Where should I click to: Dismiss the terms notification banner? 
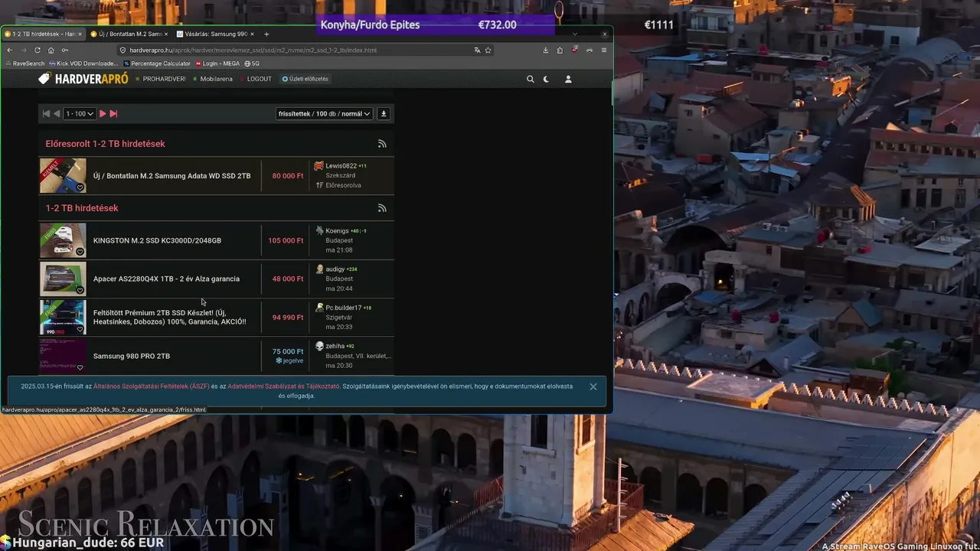click(x=593, y=386)
